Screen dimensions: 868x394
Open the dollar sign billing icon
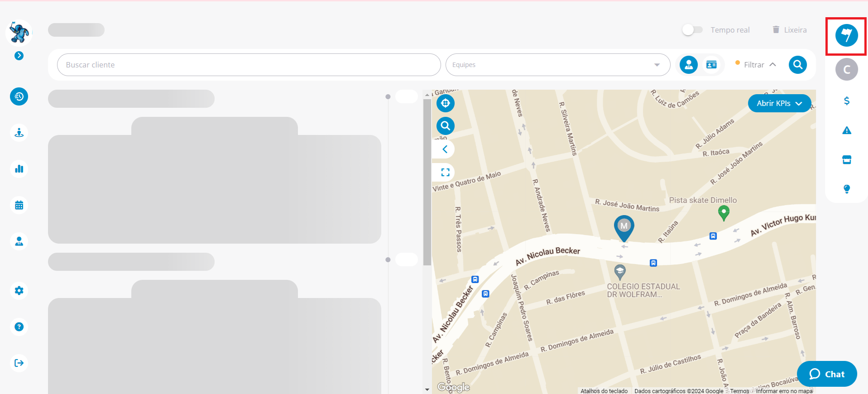click(846, 101)
